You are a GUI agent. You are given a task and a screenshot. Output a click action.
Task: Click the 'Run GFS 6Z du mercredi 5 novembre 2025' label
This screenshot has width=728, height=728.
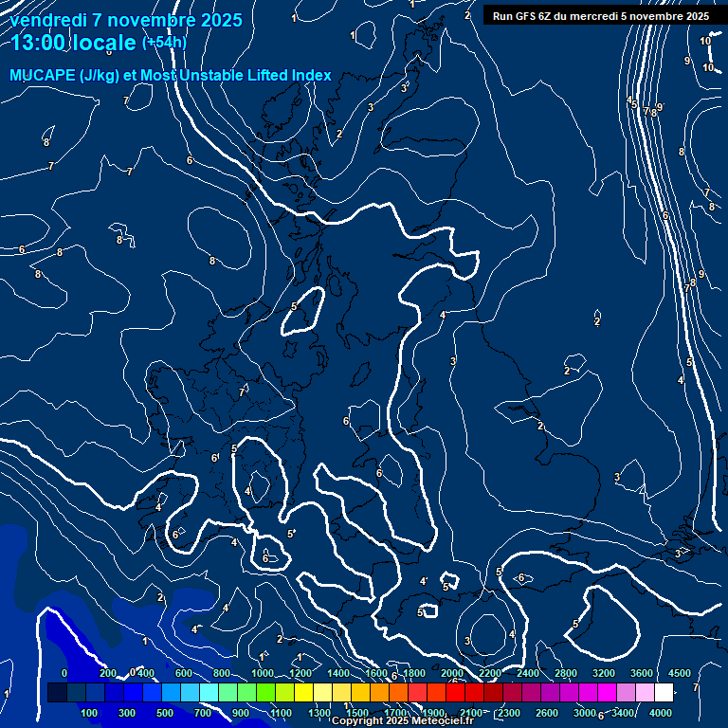coord(601,16)
